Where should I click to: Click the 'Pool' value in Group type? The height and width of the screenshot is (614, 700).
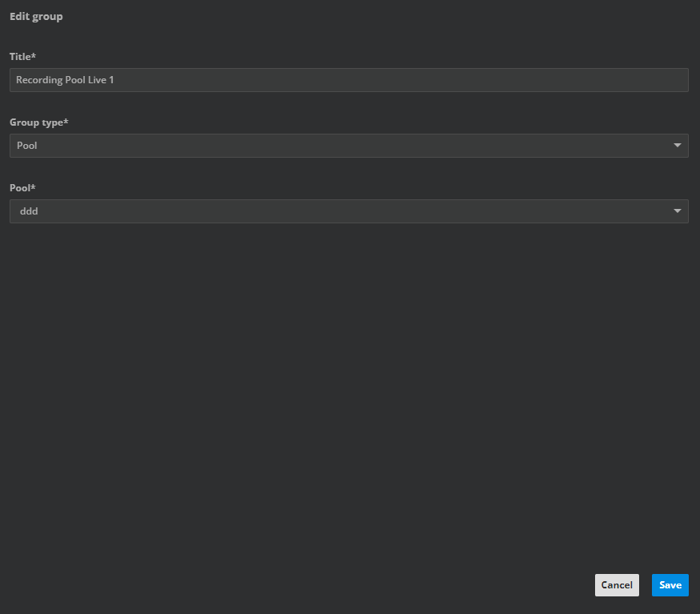[x=27, y=146]
